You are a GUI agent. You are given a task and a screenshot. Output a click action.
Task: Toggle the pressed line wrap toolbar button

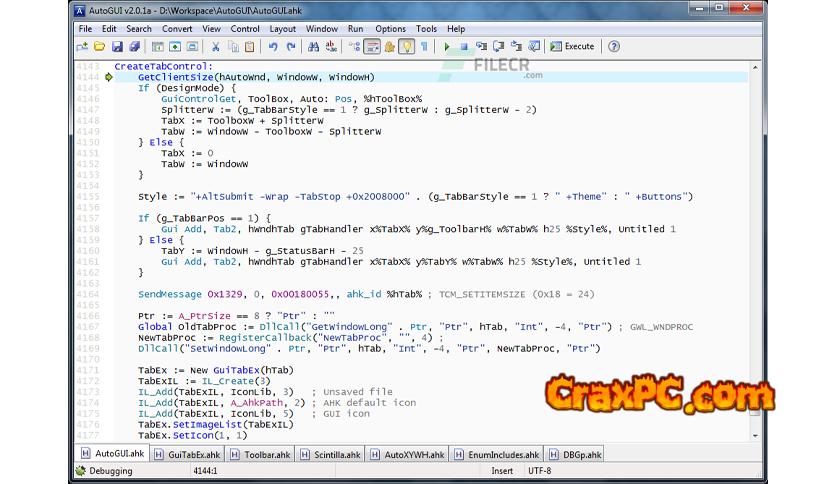[x=372, y=47]
